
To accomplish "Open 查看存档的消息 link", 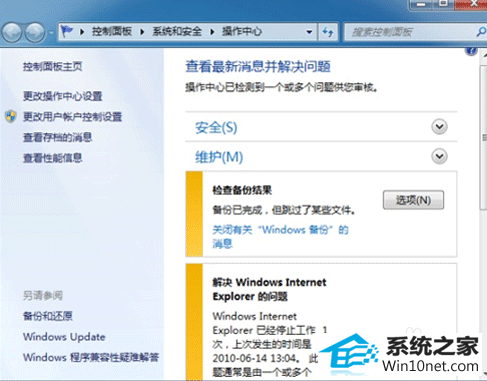I will pos(57,137).
